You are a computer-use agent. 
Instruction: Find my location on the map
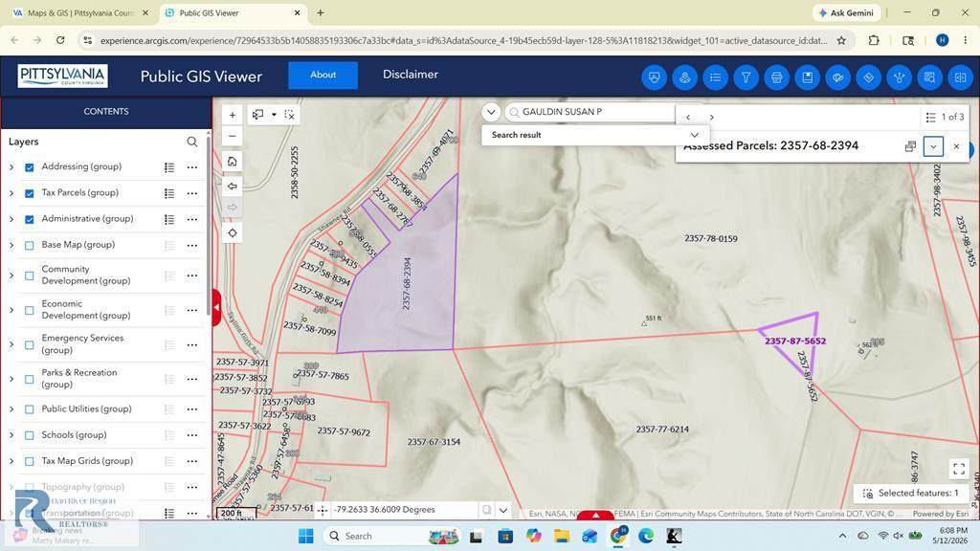click(x=233, y=233)
